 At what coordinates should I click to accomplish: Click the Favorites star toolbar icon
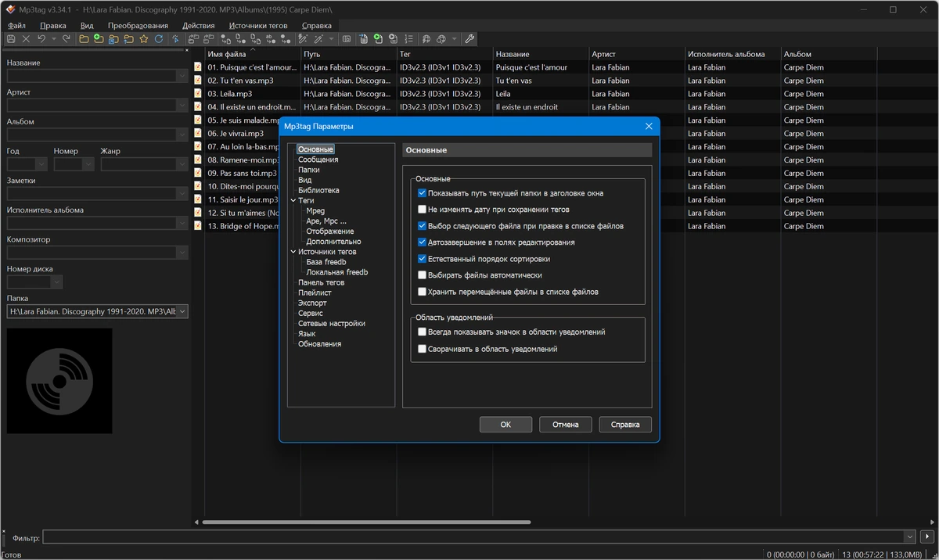(x=143, y=38)
